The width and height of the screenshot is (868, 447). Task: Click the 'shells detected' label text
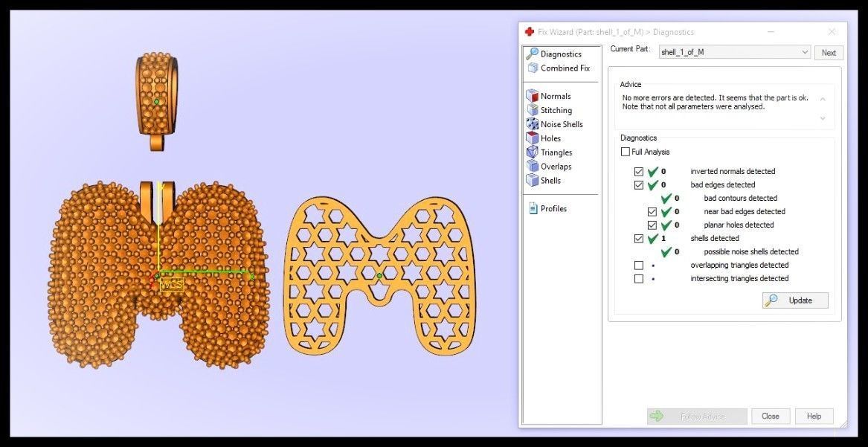[715, 239]
